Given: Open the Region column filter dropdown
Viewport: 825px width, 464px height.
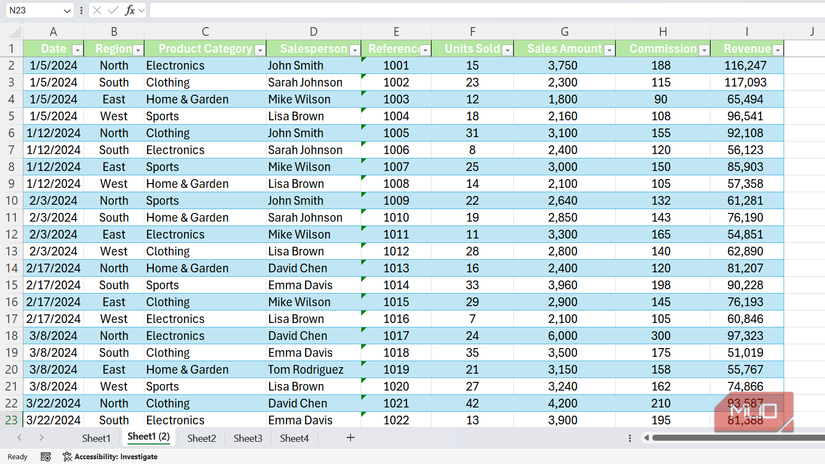Looking at the screenshot, I should 138,49.
